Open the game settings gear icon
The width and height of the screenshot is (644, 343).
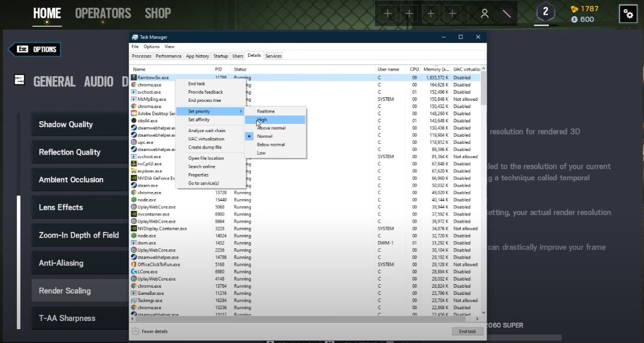tap(628, 14)
